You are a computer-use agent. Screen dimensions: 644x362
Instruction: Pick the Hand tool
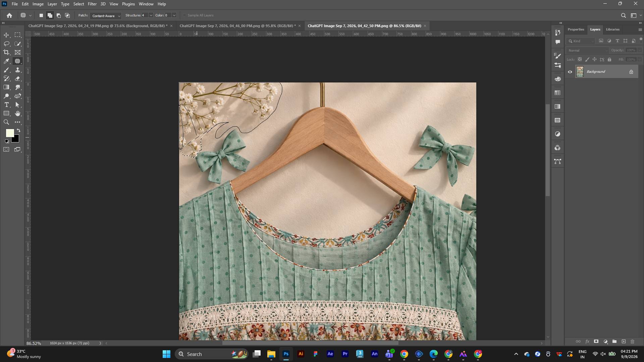click(18, 113)
